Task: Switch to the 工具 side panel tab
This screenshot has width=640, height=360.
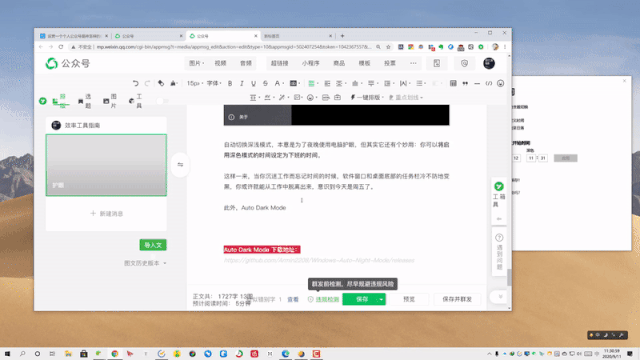Action: tap(136, 101)
